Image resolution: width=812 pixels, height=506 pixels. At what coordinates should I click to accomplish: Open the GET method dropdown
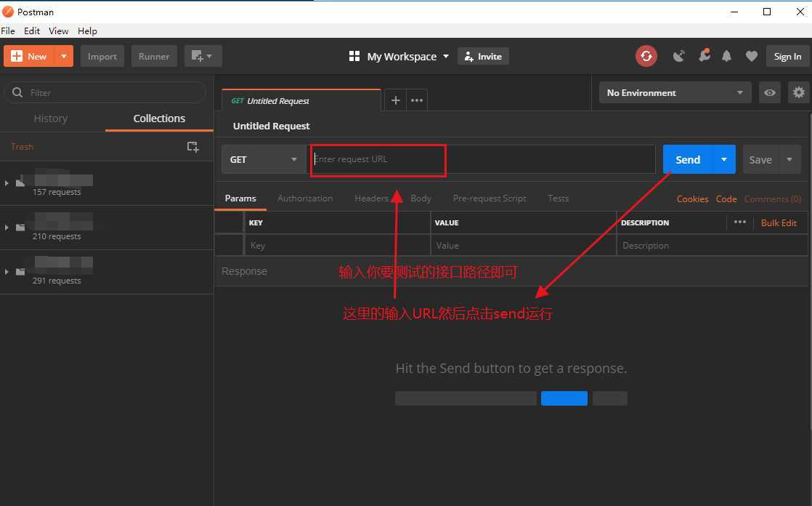point(264,159)
